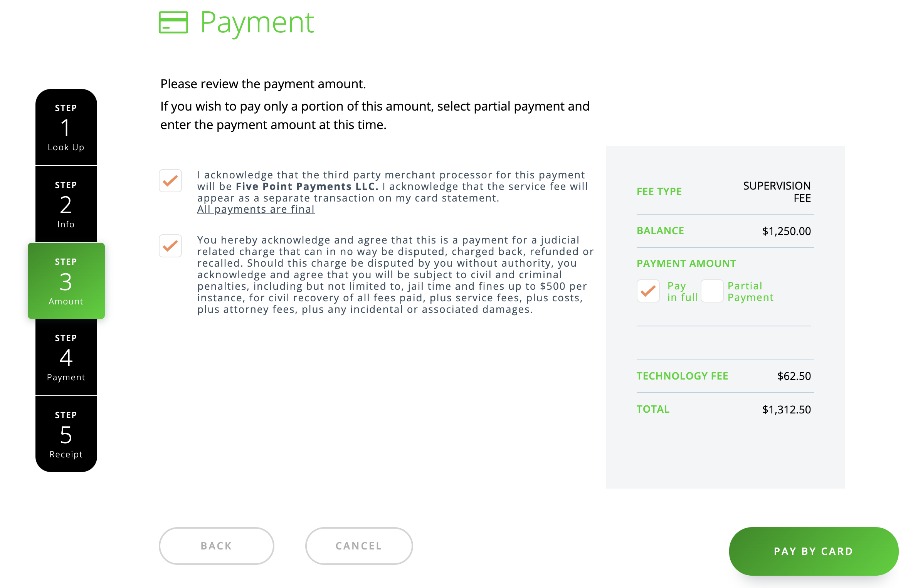Select Step 3 Amount
Screen dimensions: 918x588
pyautogui.click(x=66, y=281)
